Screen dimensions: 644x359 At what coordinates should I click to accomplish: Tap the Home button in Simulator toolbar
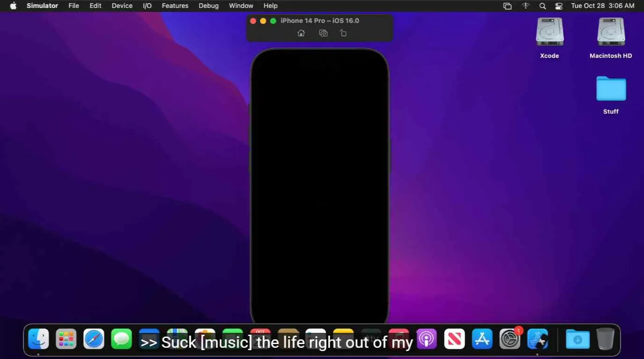(301, 33)
